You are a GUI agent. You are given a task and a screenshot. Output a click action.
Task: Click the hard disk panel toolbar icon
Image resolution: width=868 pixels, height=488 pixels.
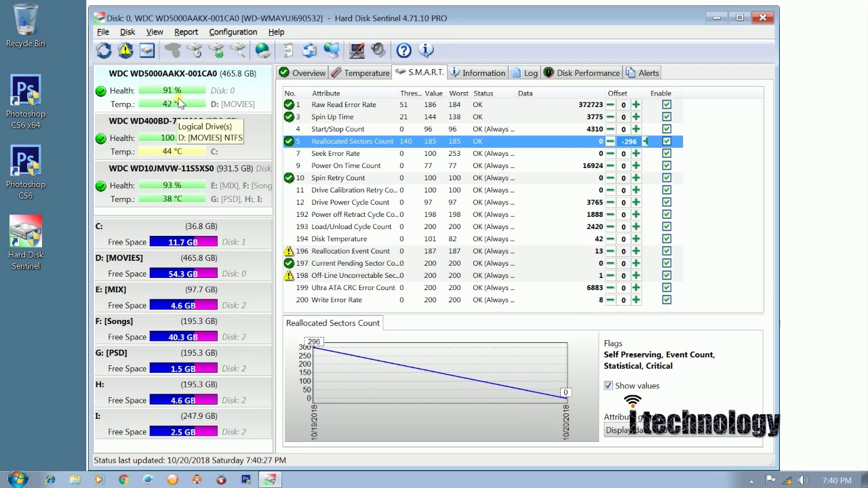coord(147,50)
